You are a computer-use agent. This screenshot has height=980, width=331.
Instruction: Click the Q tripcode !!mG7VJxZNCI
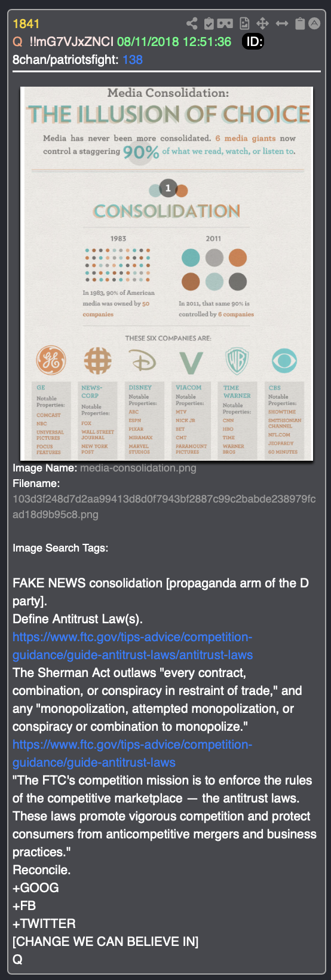(x=71, y=42)
